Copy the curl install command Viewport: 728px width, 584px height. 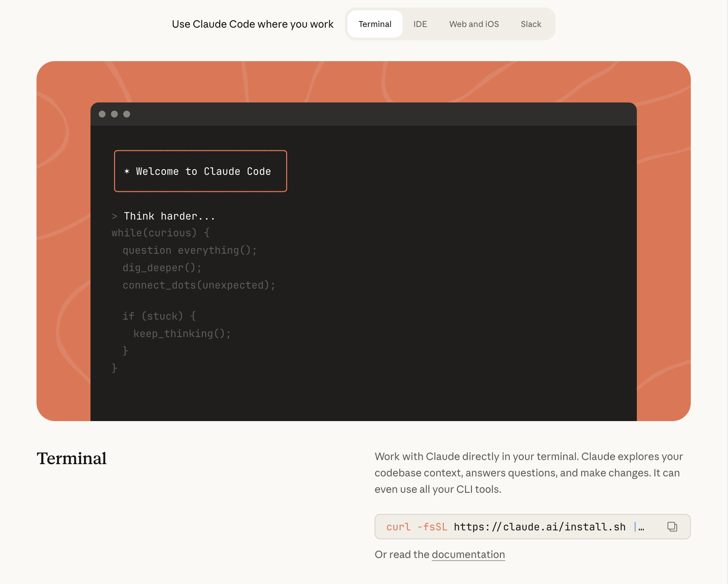click(672, 527)
